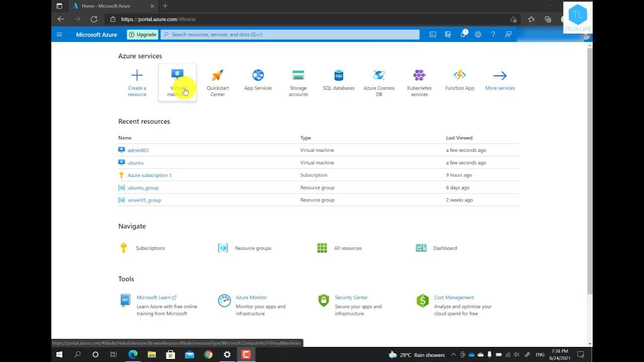644x362 pixels.
Task: Click the Cost Management dollar icon
Action: pos(423,301)
